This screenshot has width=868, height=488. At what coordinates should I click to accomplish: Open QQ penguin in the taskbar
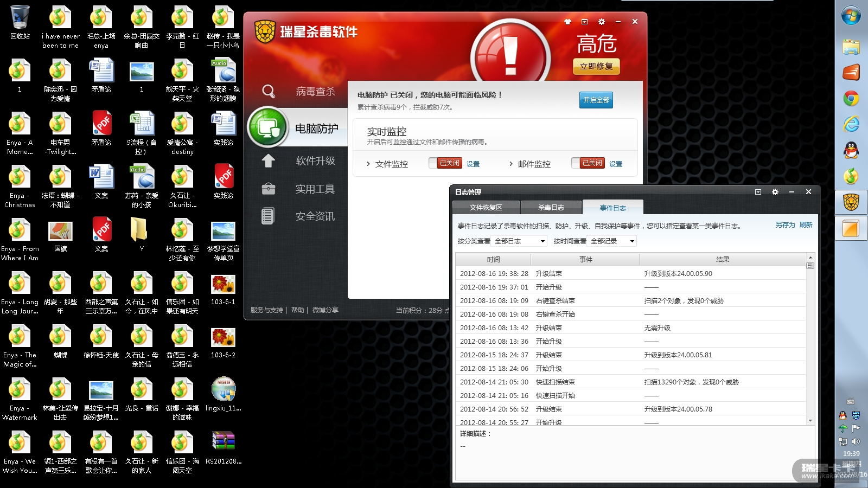click(x=851, y=150)
